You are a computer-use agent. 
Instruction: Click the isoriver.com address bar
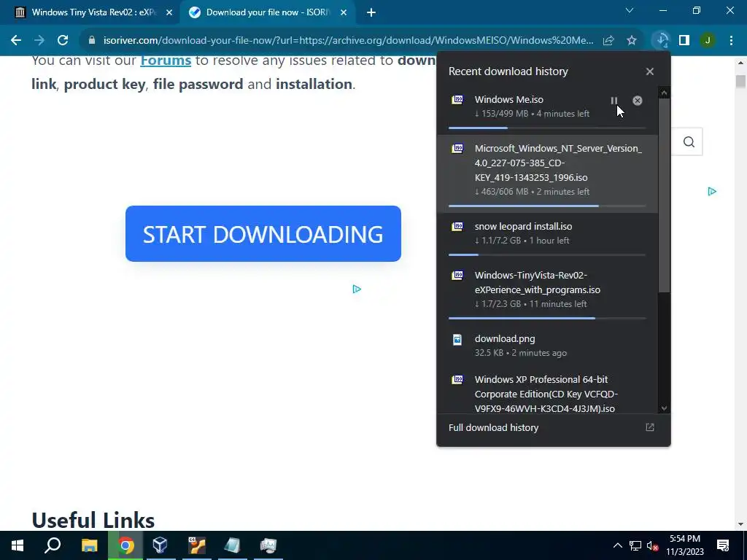coord(348,41)
